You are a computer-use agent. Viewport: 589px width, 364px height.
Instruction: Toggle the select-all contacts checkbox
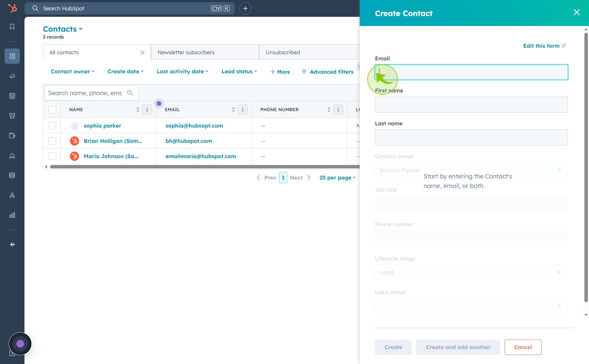click(x=52, y=110)
